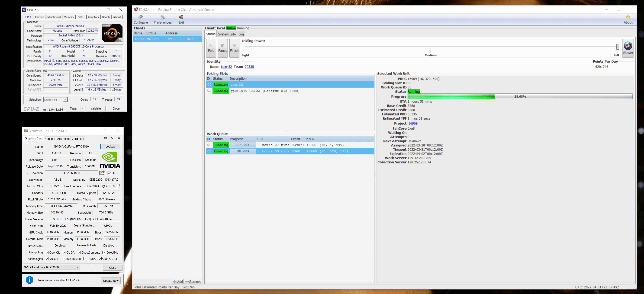Toggle the Vulkan checkbox
The image size is (644, 294).
point(47,259)
